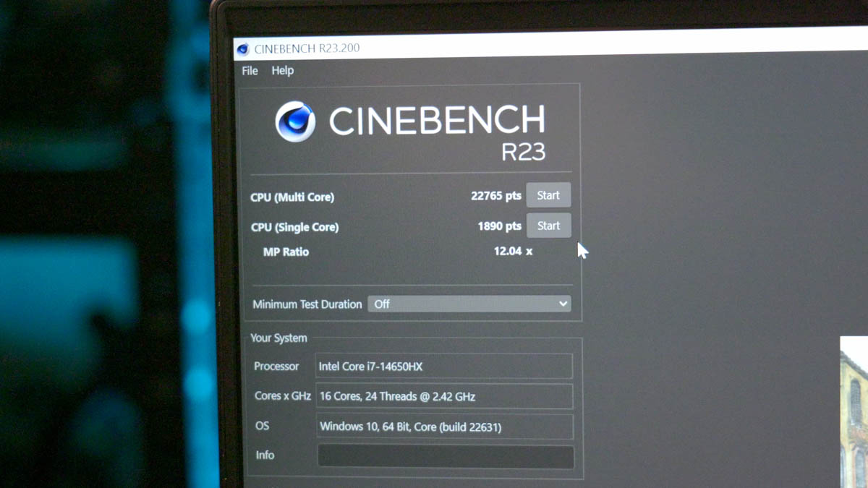Click the CPU (Multi Core) label
Screen dimensions: 868x488
[x=292, y=197]
